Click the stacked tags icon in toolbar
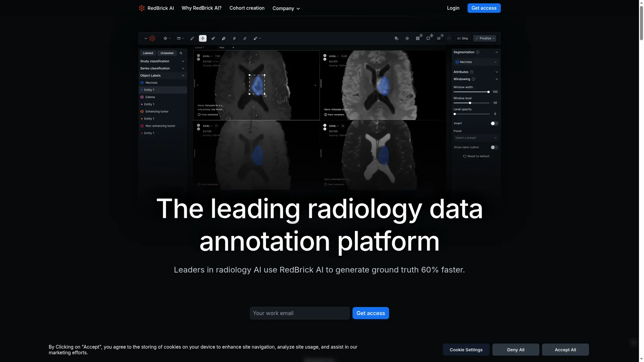Viewport: 644px width, 362px height. point(396,39)
